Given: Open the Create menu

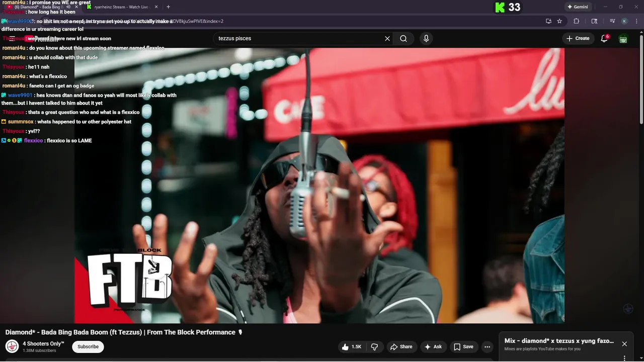Looking at the screenshot, I should 578,38.
